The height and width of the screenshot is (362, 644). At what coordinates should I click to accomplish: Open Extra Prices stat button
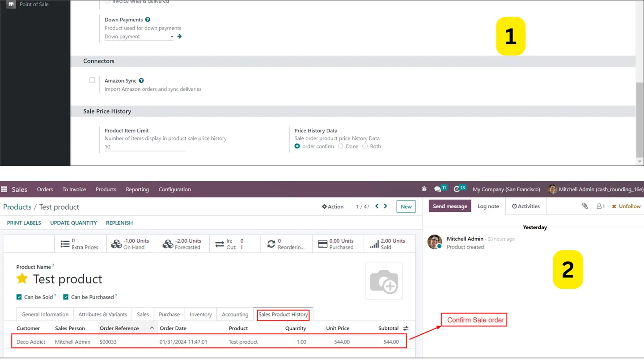(80, 244)
